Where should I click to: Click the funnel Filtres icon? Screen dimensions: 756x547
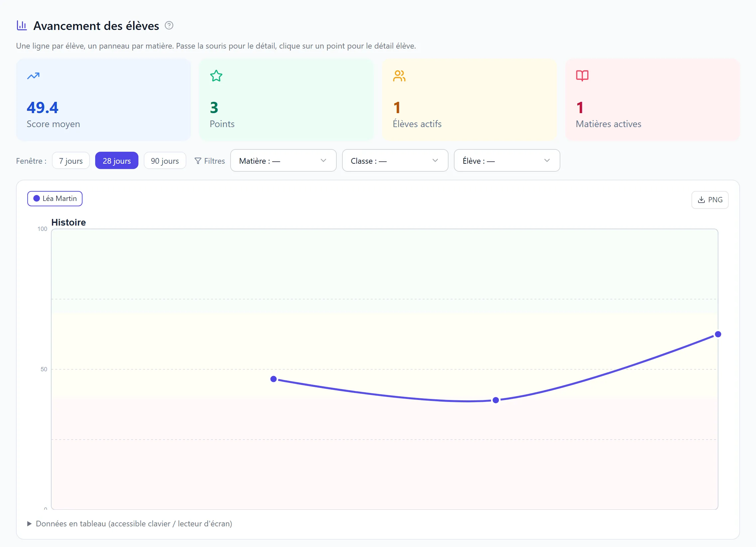point(198,161)
